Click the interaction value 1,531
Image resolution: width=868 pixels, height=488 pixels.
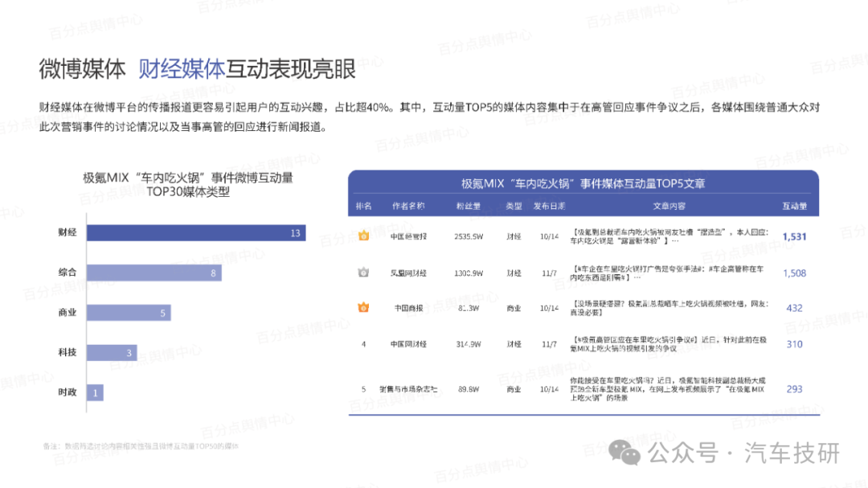coord(794,236)
